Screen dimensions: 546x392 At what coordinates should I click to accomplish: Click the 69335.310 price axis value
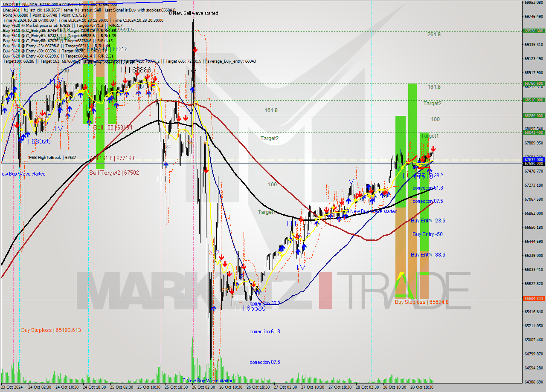tap(533, 44)
